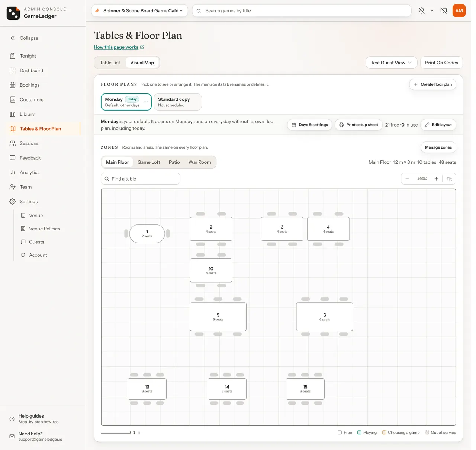Click the GameLedger dice logo

(13, 13)
